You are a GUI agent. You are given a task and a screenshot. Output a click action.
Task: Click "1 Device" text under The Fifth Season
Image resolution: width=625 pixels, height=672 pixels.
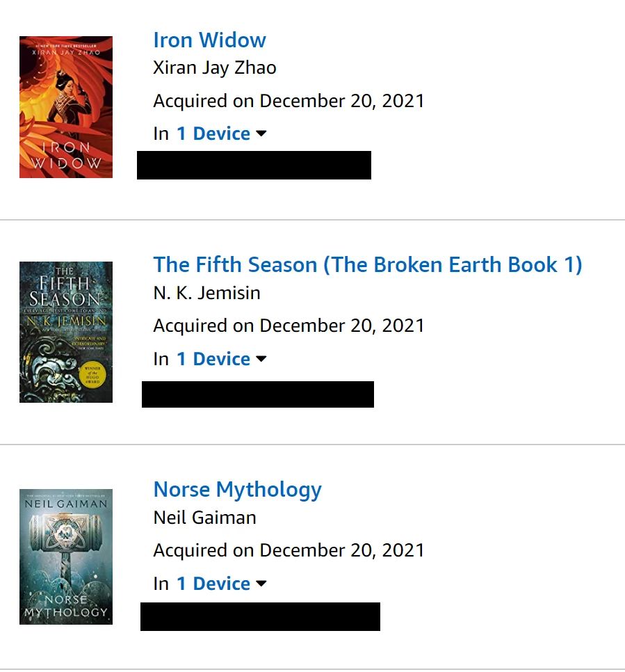[x=213, y=359]
